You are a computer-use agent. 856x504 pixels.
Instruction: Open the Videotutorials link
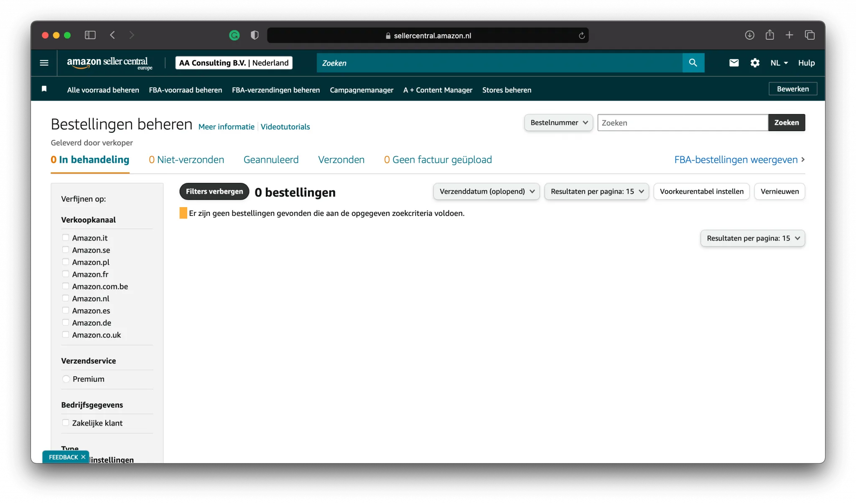pyautogui.click(x=285, y=127)
